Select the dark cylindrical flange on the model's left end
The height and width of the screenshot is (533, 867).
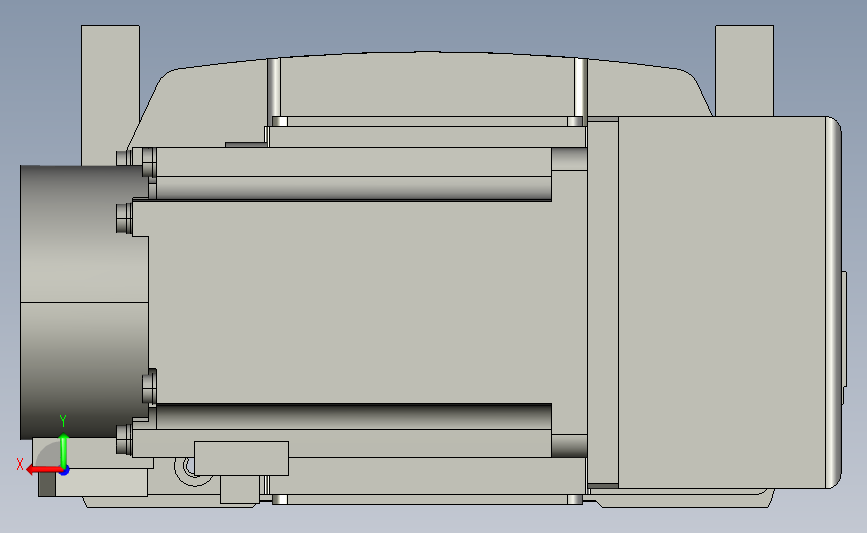point(84,302)
